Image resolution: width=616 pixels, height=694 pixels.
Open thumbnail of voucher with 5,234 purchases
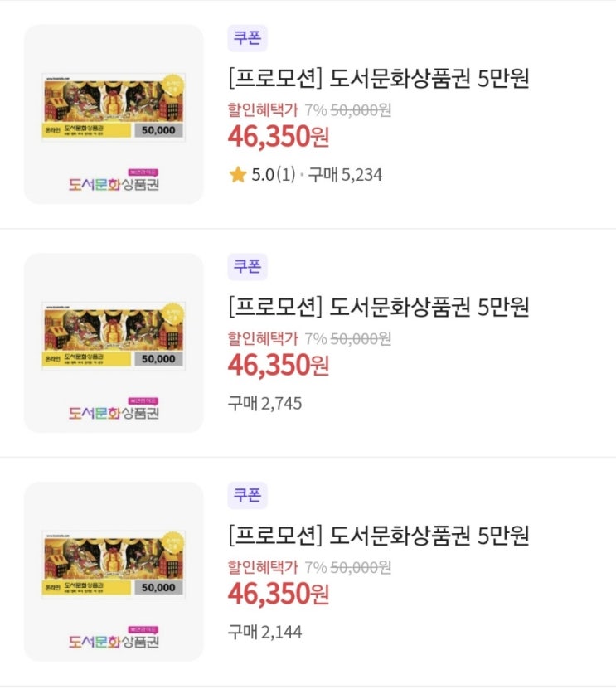pyautogui.click(x=114, y=114)
